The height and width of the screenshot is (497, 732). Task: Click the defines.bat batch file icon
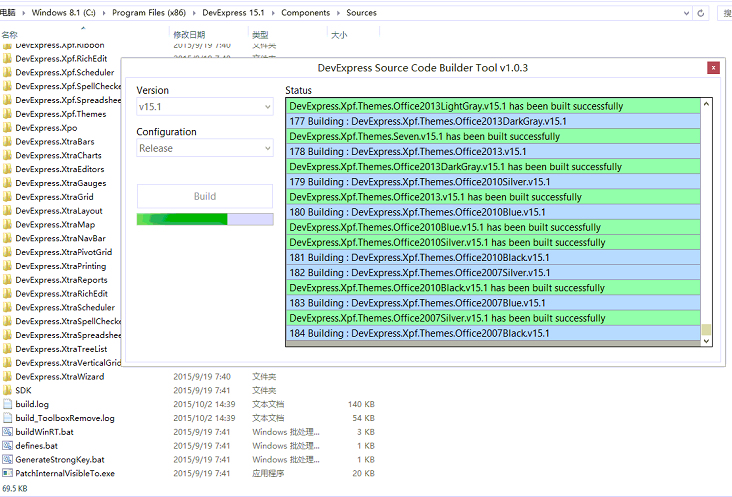7,446
